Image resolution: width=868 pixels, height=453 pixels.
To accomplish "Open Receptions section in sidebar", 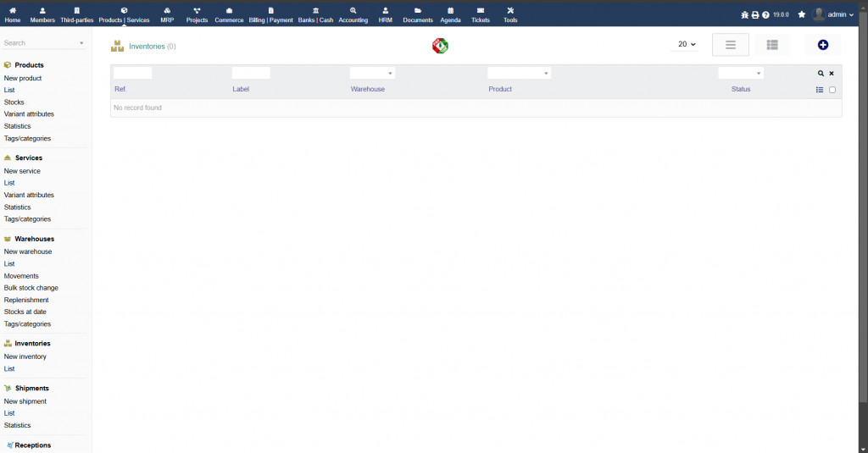I will coord(33,445).
